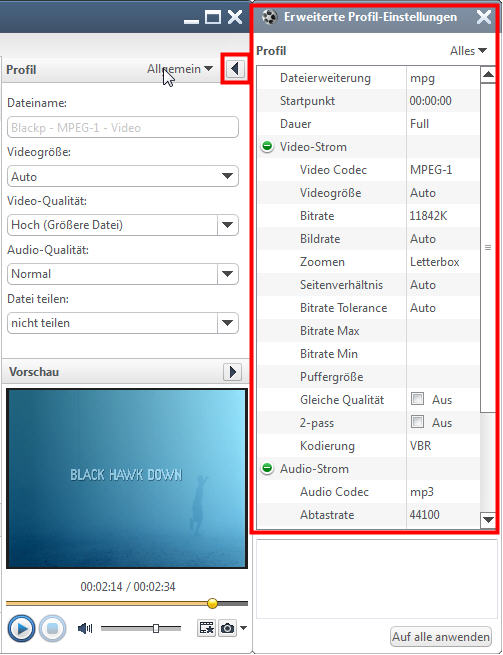The height and width of the screenshot is (655, 503).
Task: Click the empty Bitrate Max value cell
Action: click(442, 331)
